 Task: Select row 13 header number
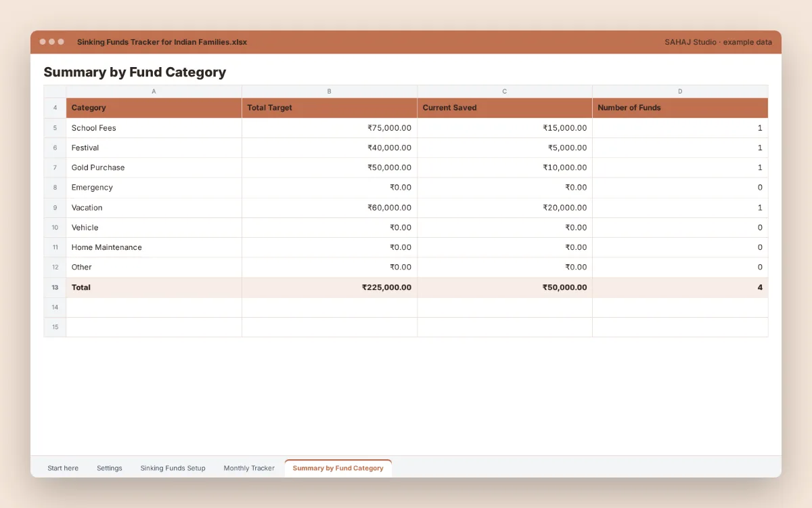55,287
